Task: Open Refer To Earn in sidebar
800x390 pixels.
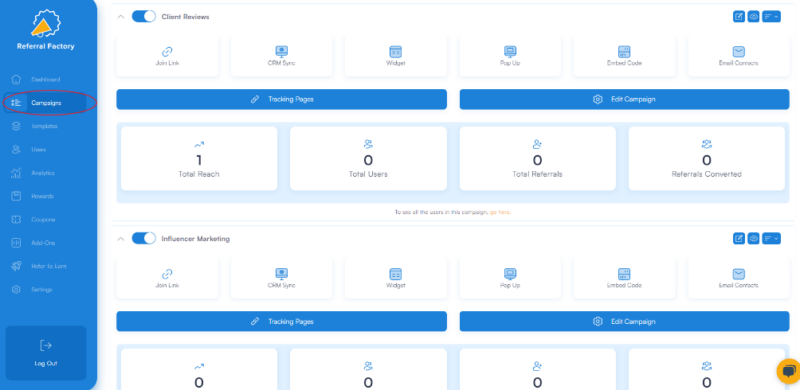Action: 40,266
